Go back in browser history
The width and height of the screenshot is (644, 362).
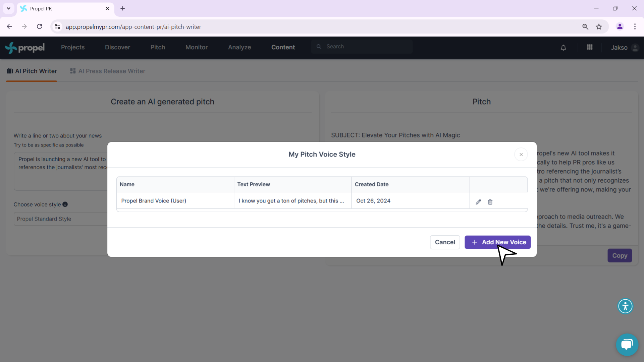click(9, 26)
